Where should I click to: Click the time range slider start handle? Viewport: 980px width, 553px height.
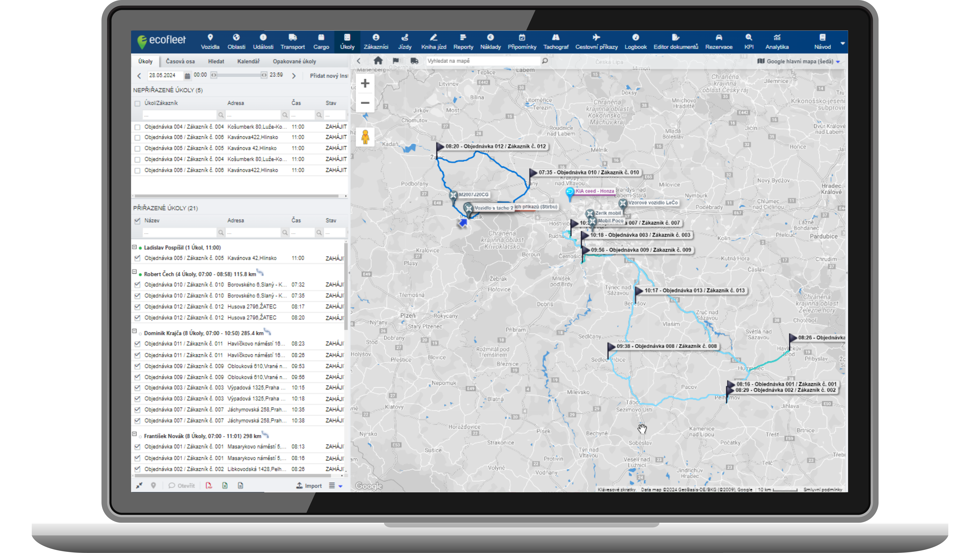tap(214, 75)
